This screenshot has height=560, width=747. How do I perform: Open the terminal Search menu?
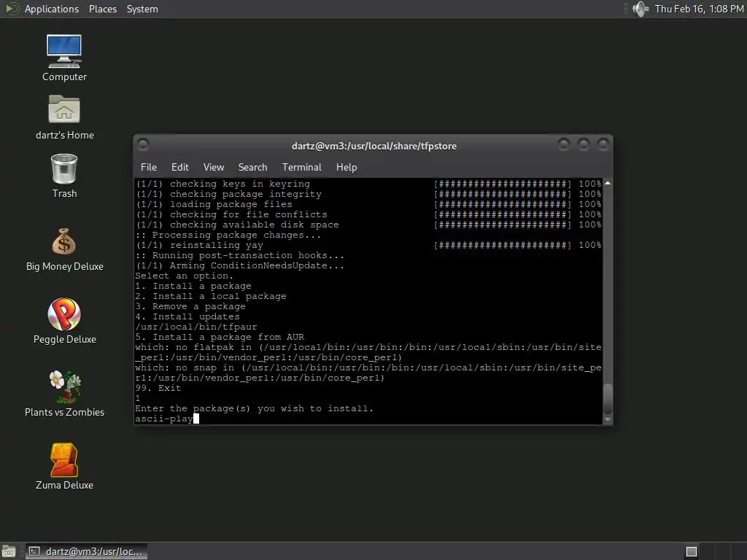point(252,167)
